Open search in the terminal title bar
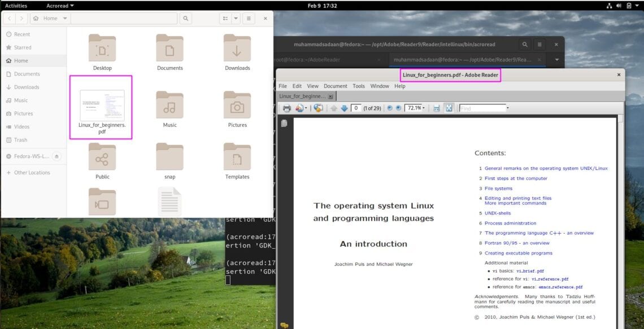This screenshot has height=329, width=644. pos(525,44)
